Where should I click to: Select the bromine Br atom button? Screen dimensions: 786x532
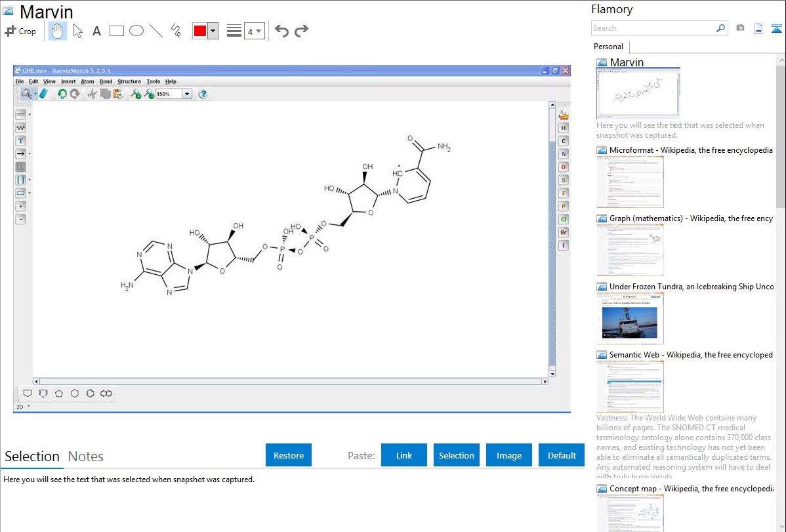(x=564, y=232)
